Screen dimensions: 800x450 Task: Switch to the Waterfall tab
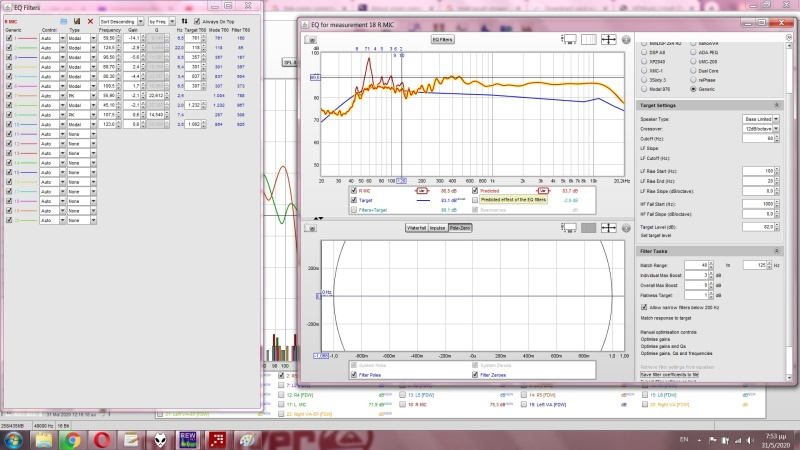416,228
